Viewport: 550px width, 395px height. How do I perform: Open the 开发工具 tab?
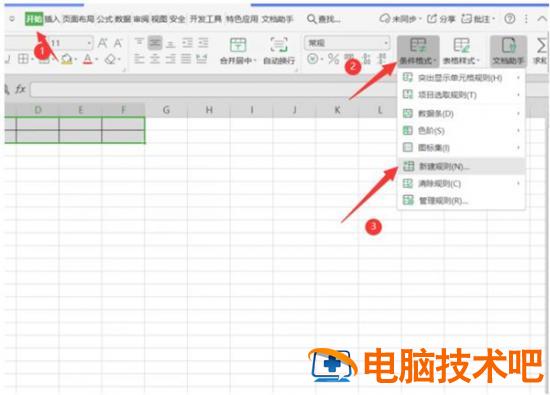click(206, 19)
